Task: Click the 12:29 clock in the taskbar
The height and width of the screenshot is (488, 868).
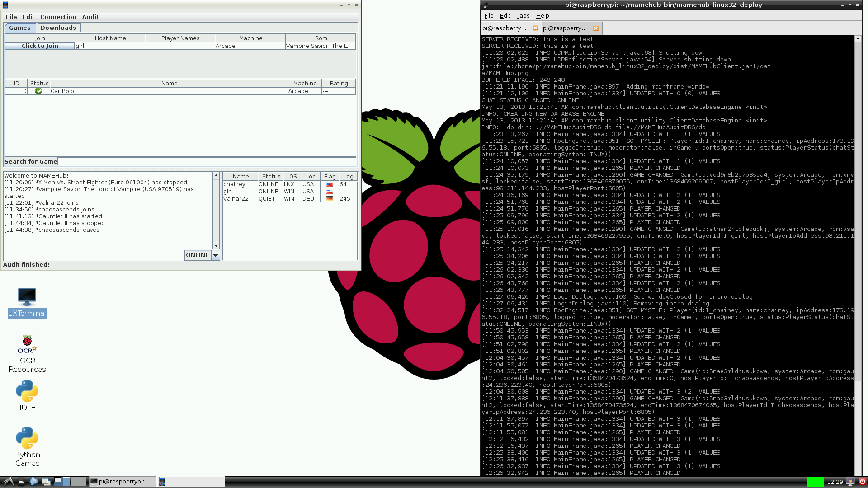Action: 835,482
